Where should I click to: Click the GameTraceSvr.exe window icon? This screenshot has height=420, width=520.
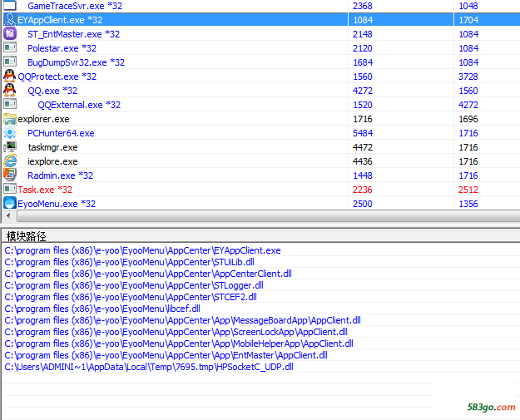(x=10, y=6)
